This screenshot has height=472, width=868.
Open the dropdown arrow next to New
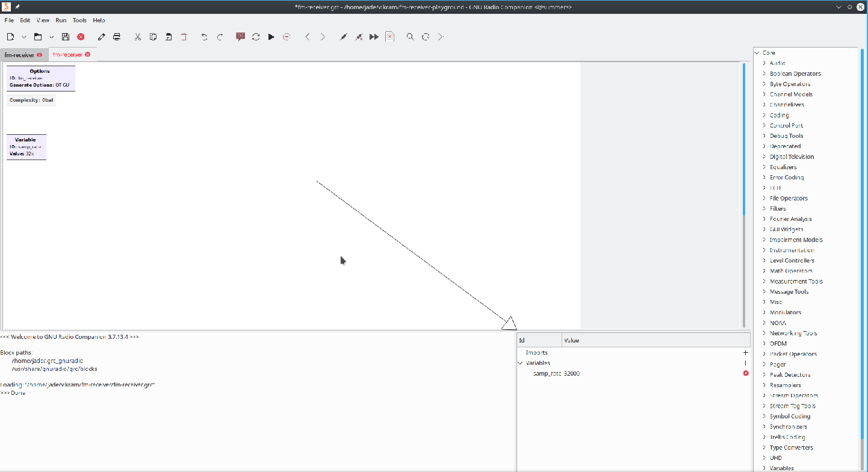click(x=24, y=37)
